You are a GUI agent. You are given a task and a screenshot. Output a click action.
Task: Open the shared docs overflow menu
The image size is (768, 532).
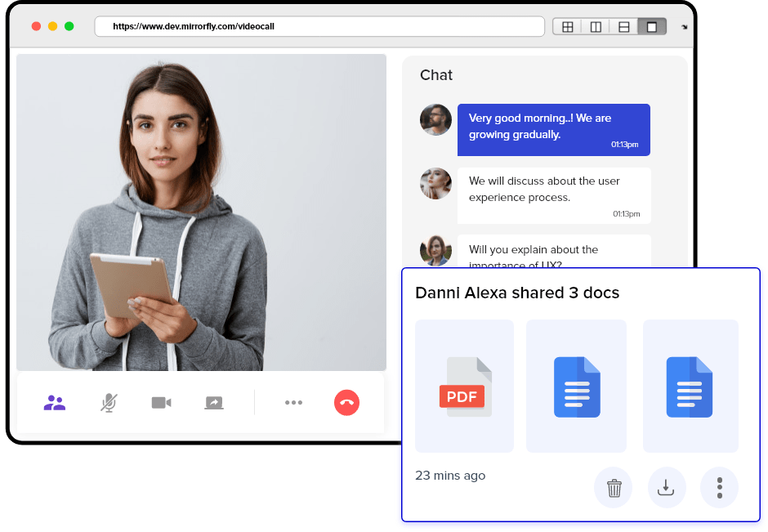(x=719, y=487)
